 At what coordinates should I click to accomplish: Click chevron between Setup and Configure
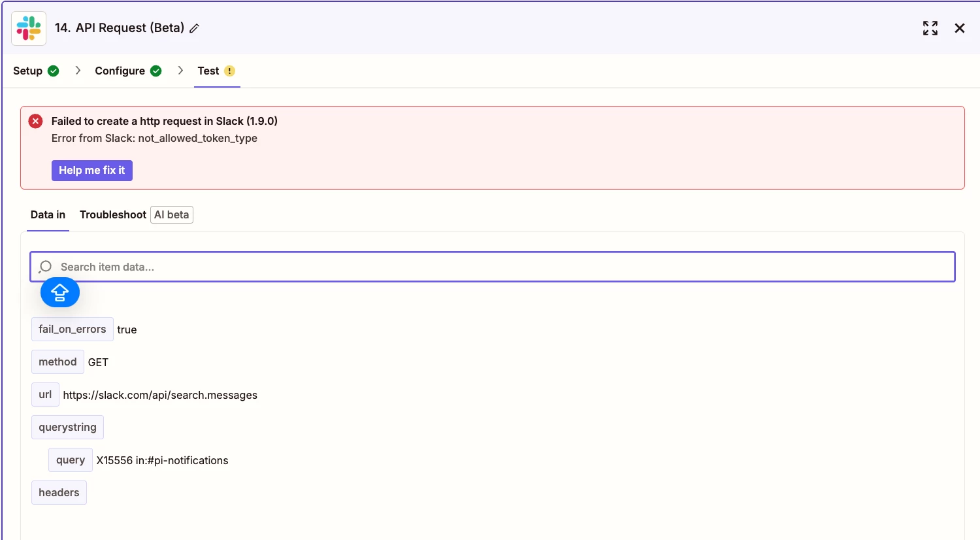coord(78,70)
